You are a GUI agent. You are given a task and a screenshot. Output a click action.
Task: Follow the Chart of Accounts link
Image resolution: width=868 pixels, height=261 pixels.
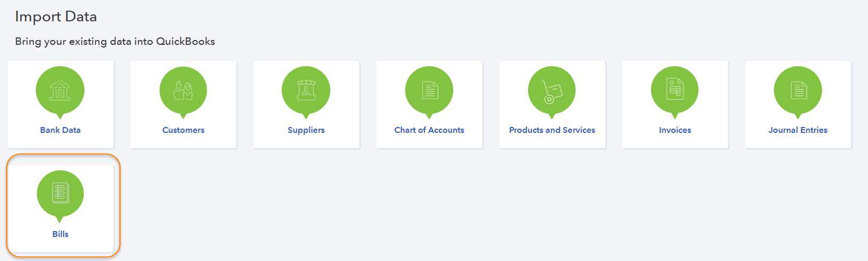coord(429,130)
